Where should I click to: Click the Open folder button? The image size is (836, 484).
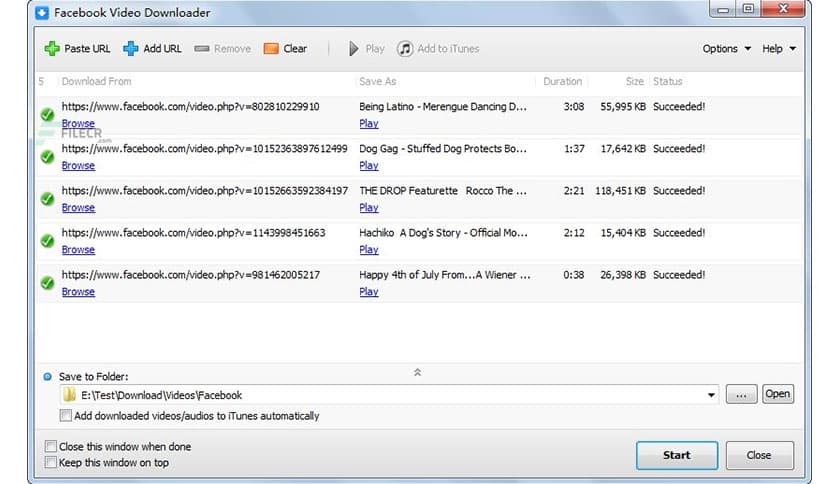click(x=778, y=394)
